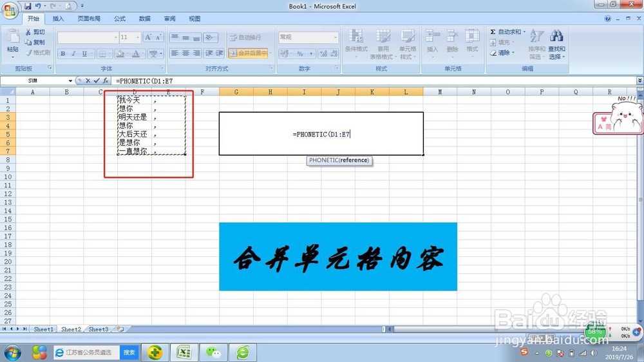This screenshot has width=644, height=362.
Task: Switch to the 数据 ribbon tab
Action: click(144, 19)
